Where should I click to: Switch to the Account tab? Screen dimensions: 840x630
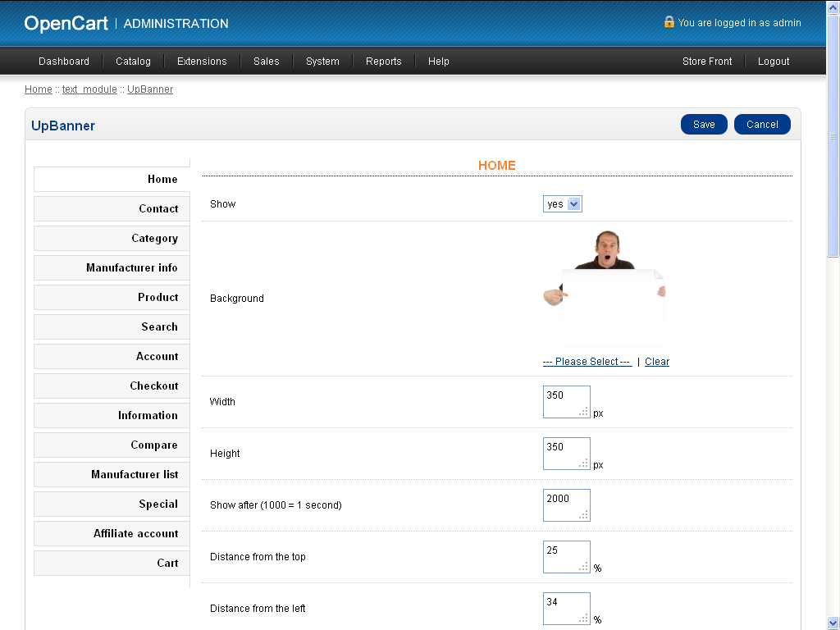(x=112, y=356)
